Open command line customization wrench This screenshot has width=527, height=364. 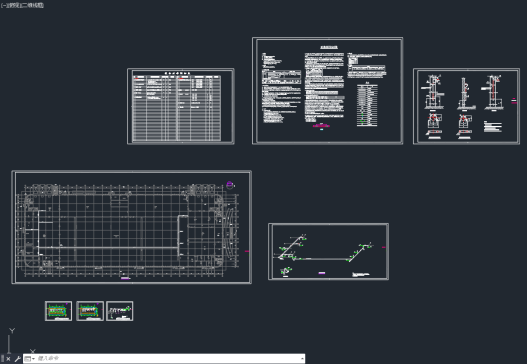[x=17, y=359]
